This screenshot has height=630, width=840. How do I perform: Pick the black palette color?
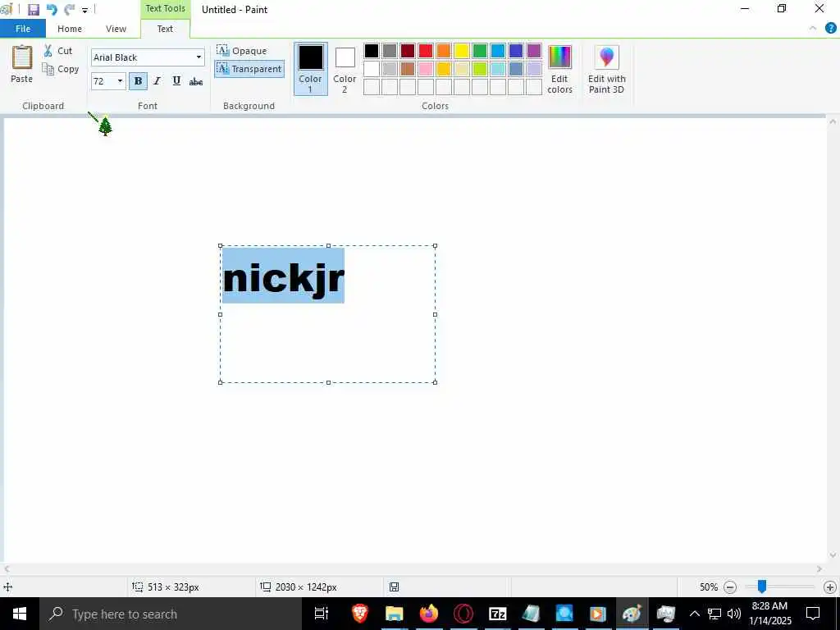pos(372,51)
